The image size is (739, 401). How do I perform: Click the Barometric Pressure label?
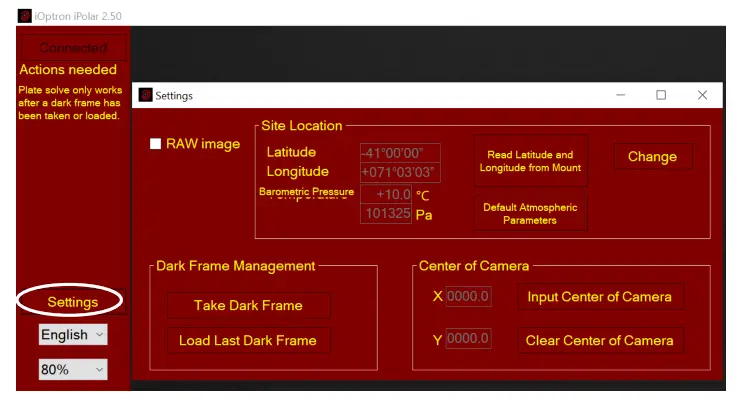point(306,192)
